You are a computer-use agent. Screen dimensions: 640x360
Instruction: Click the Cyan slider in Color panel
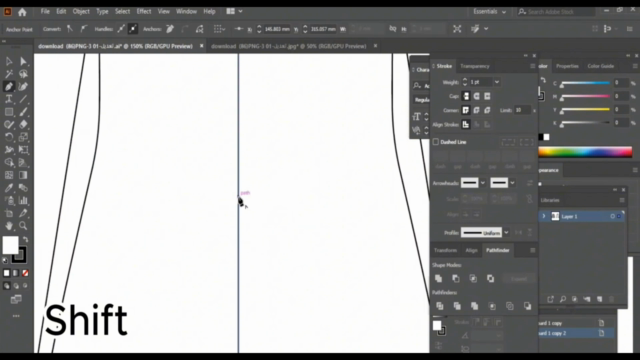pyautogui.click(x=585, y=83)
